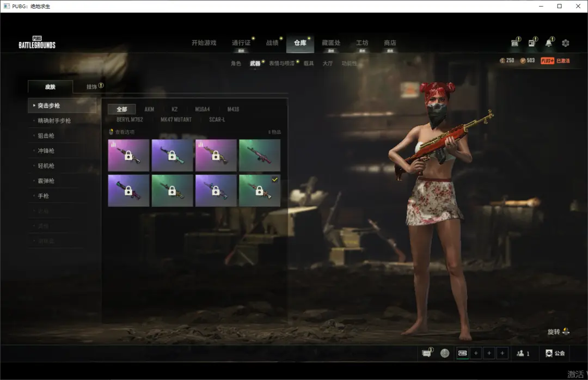Image resolution: width=588 pixels, height=380 pixels.
Task: Open the friends list showing 1
Action: tap(523, 353)
